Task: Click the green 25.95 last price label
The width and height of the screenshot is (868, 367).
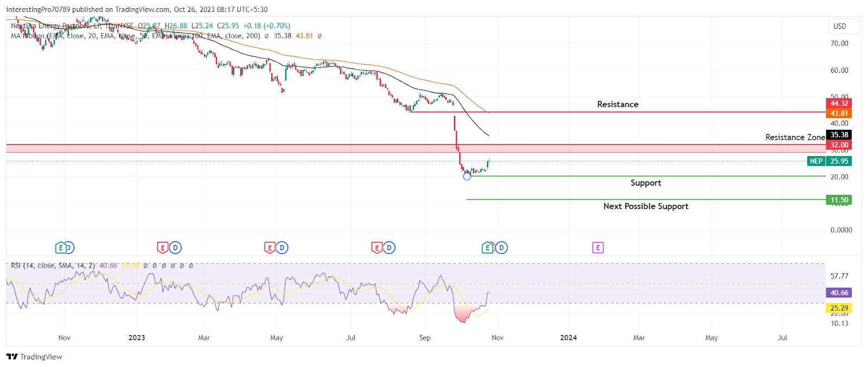Action: click(839, 161)
